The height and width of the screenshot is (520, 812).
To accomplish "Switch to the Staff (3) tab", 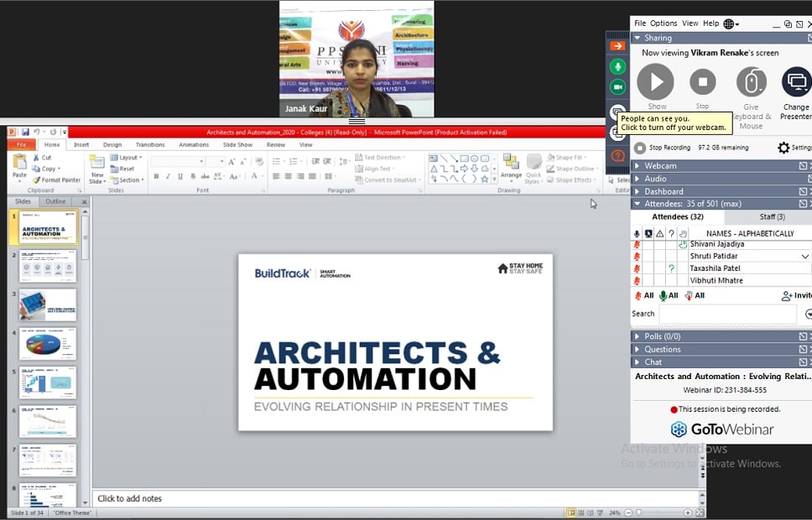I will point(772,217).
